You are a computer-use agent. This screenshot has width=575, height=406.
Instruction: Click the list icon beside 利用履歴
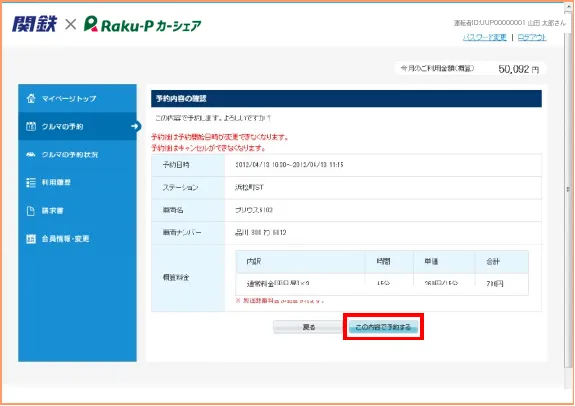[x=31, y=182]
